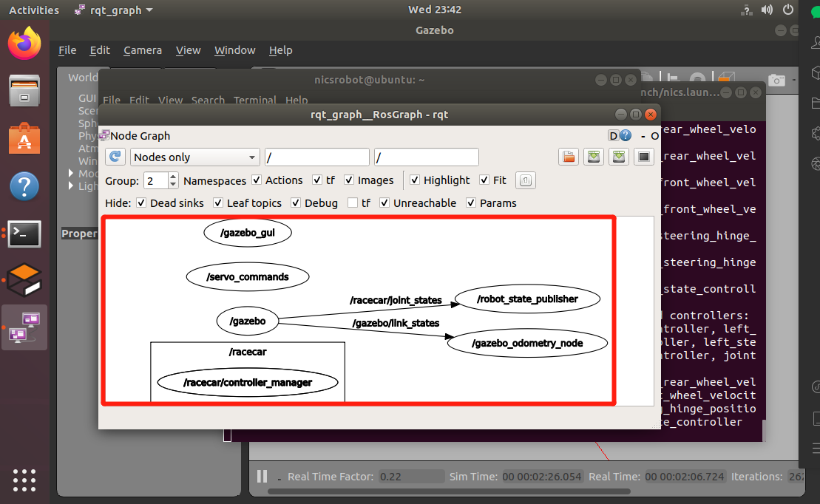Click the /gazebo/link_states edge label
820x504 pixels.
pyautogui.click(x=396, y=323)
